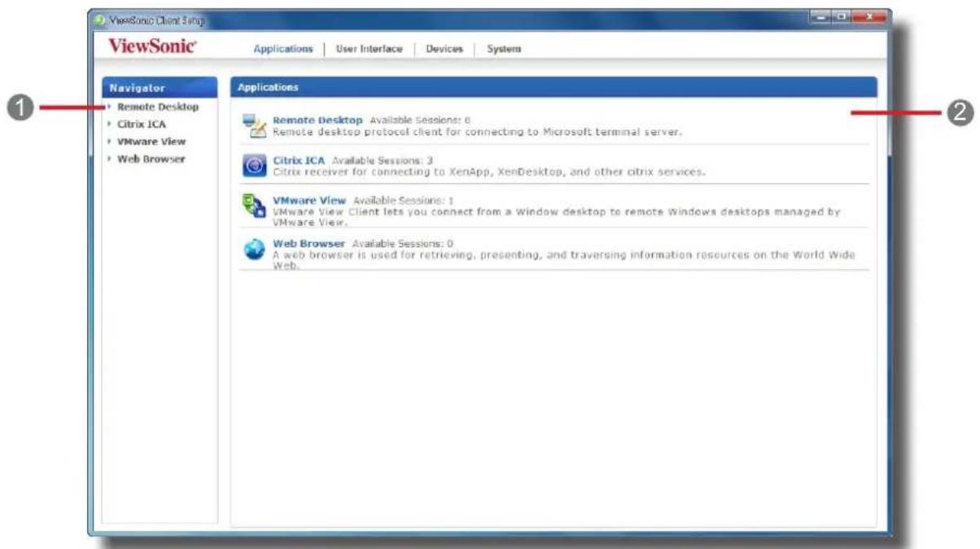The image size is (980, 549).
Task: Click the web browser description text
Action: (x=564, y=260)
